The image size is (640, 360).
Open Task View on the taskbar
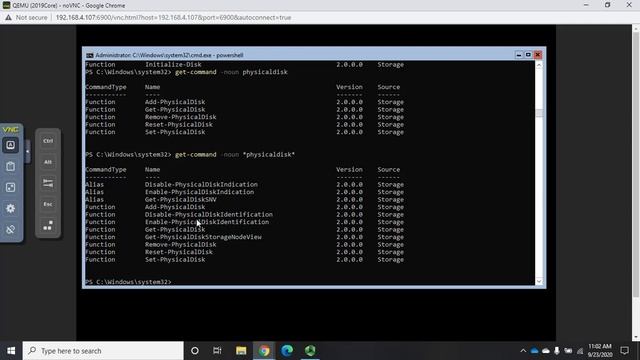[x=217, y=351]
